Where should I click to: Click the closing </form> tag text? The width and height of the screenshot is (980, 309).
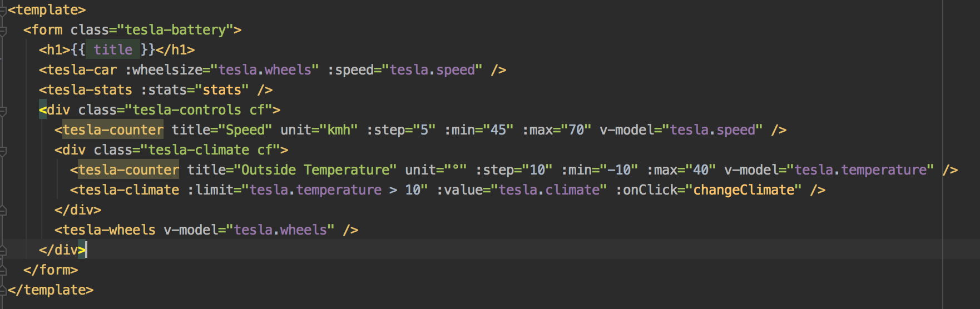[x=51, y=270]
